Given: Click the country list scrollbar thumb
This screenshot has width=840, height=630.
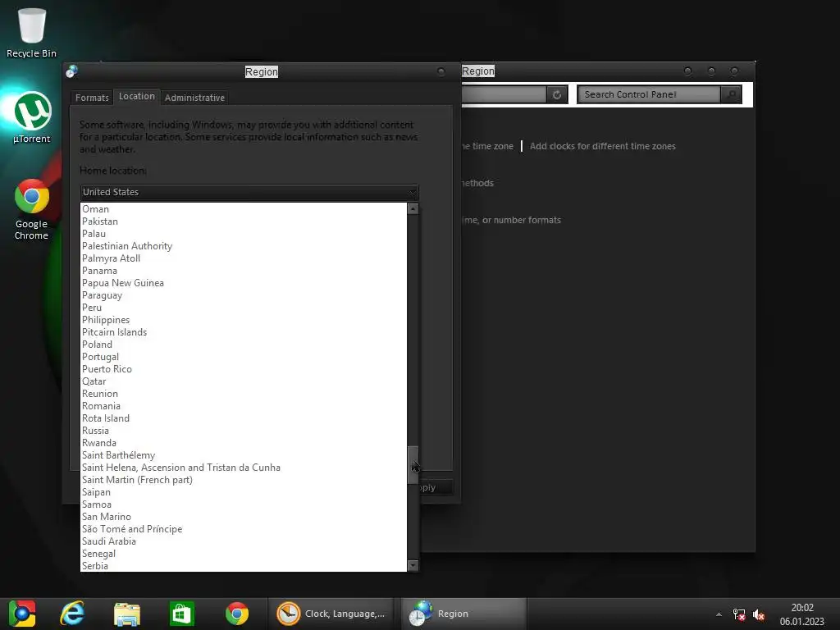Looking at the screenshot, I should coord(413,464).
